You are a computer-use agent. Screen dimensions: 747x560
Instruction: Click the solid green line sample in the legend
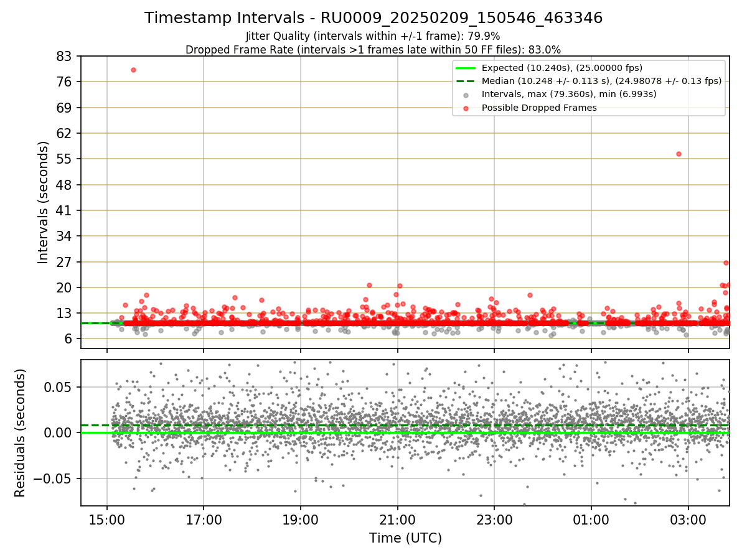[466, 68]
